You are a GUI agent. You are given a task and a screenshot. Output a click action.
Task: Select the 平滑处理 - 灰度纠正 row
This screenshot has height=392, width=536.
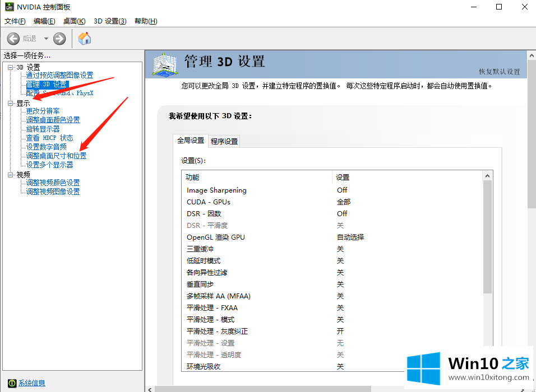coord(332,331)
